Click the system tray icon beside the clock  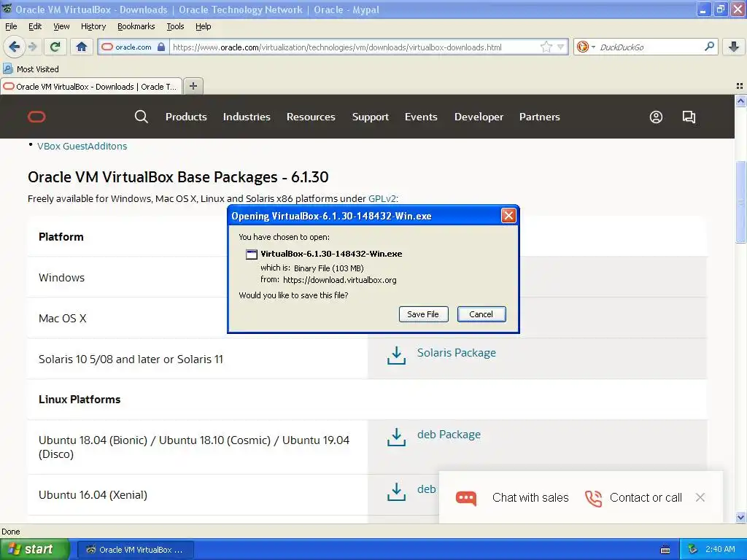click(x=693, y=550)
